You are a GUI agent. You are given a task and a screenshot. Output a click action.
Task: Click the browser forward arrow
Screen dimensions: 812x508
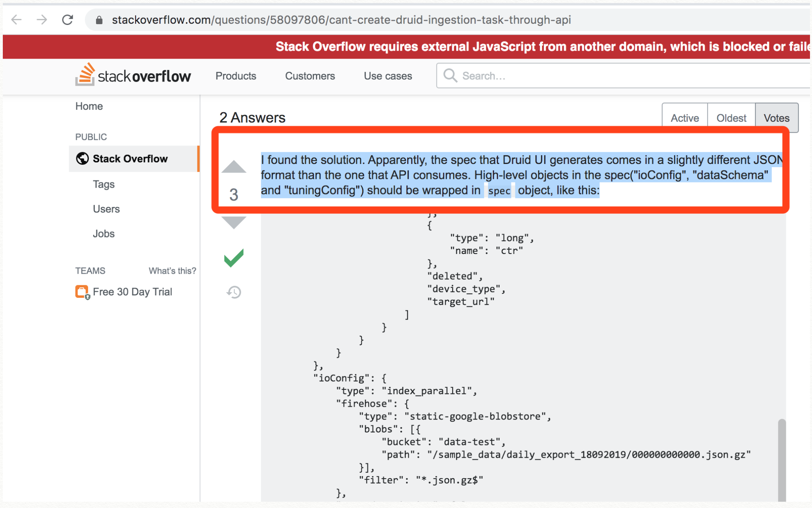coord(42,20)
